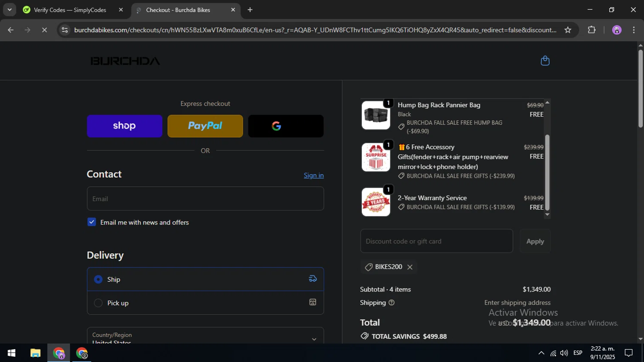Apply the discount code
This screenshot has width=644, height=362.
tap(535, 241)
